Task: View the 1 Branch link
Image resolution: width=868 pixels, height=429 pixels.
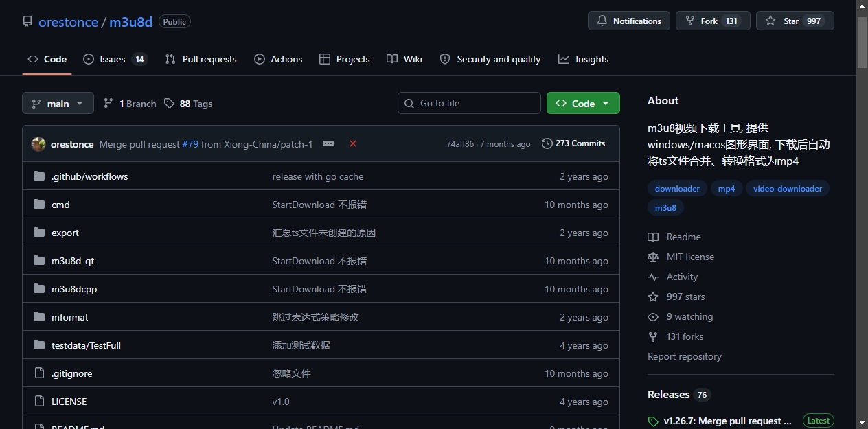Action: (x=130, y=104)
